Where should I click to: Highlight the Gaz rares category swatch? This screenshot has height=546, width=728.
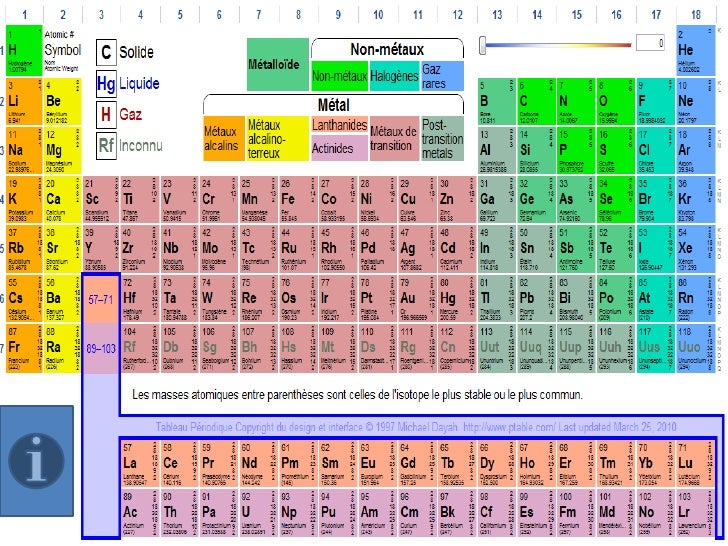(442, 76)
